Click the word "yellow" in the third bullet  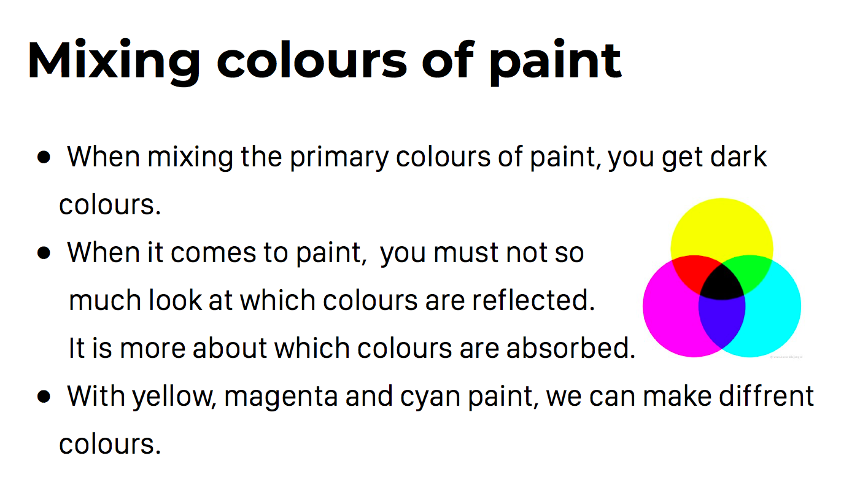173,397
